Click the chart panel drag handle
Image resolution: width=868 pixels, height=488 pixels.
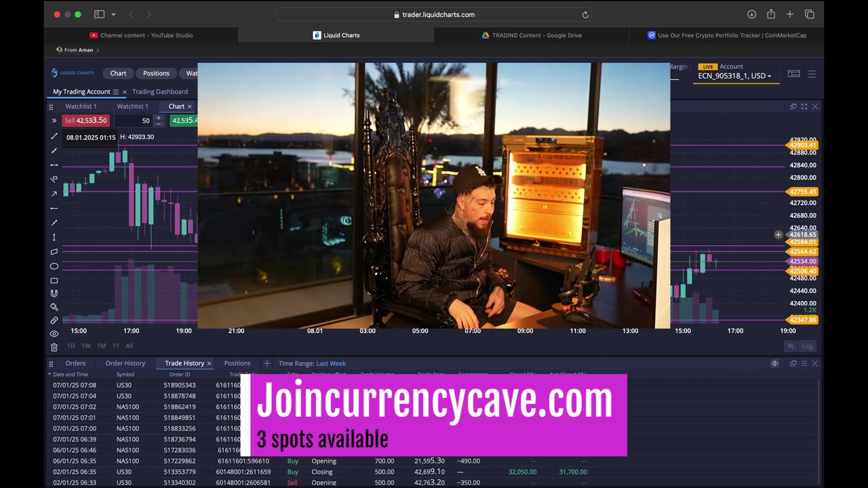click(51, 107)
